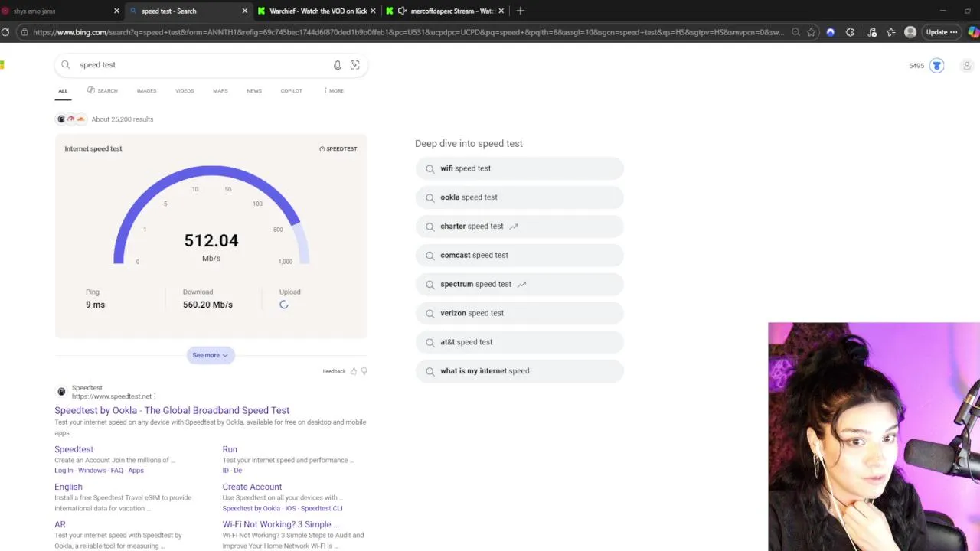Select the comcast speed test suggestion
Viewport: 980px width, 551px height.
click(519, 255)
